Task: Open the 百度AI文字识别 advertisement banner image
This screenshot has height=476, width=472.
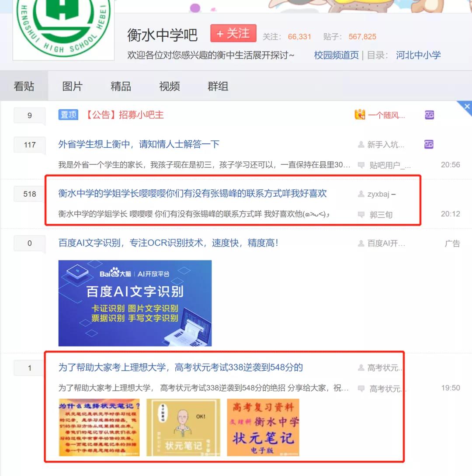Action: tap(135, 303)
